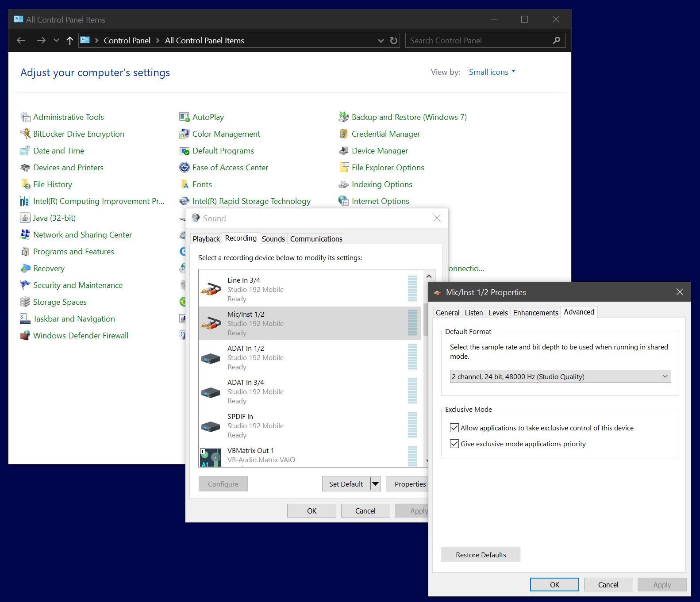Viewport: 700px width, 602px height.
Task: Click Backup and Restore icon
Action: [x=344, y=117]
